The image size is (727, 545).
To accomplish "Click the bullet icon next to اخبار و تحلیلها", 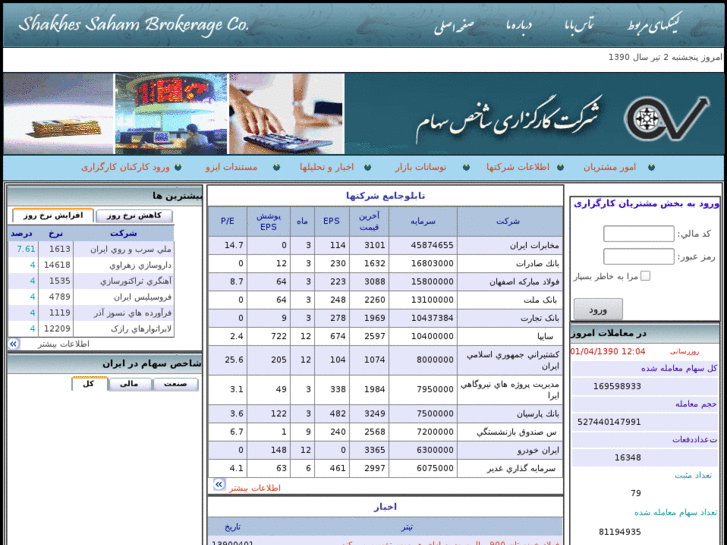I will pos(368,167).
